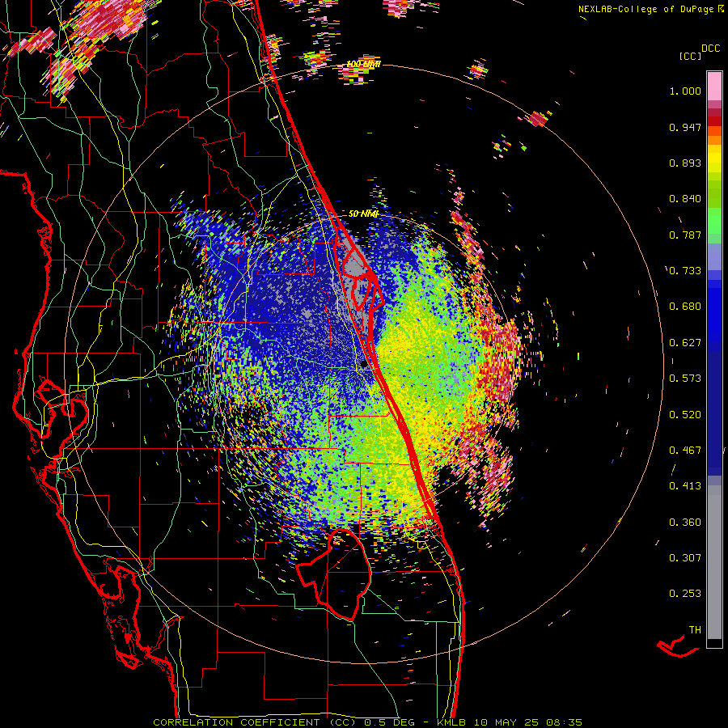Click the 0.5 DEG elevation text
Image resolution: width=728 pixels, height=728 pixels.
(x=389, y=722)
